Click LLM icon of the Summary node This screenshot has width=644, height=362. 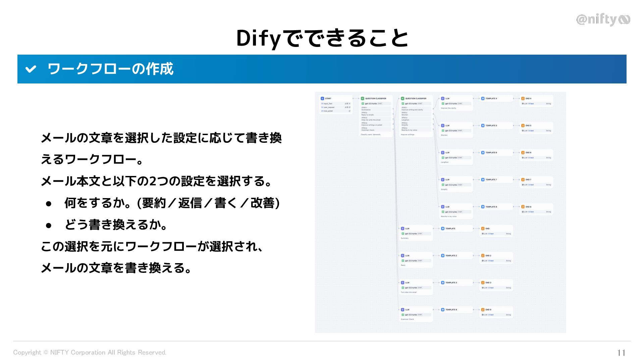coord(402,229)
